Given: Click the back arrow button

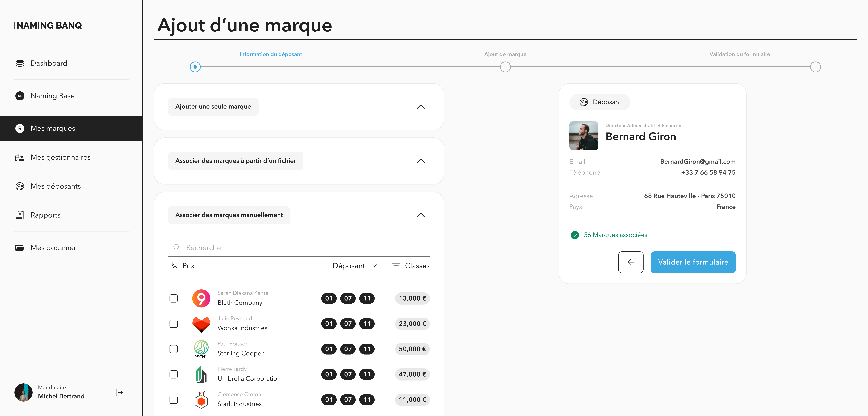Looking at the screenshot, I should pos(631,262).
